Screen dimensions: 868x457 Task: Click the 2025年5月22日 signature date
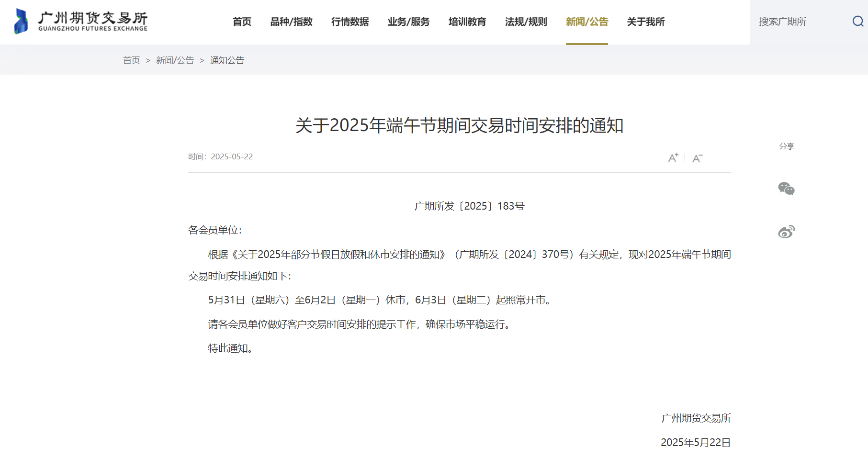pos(696,442)
